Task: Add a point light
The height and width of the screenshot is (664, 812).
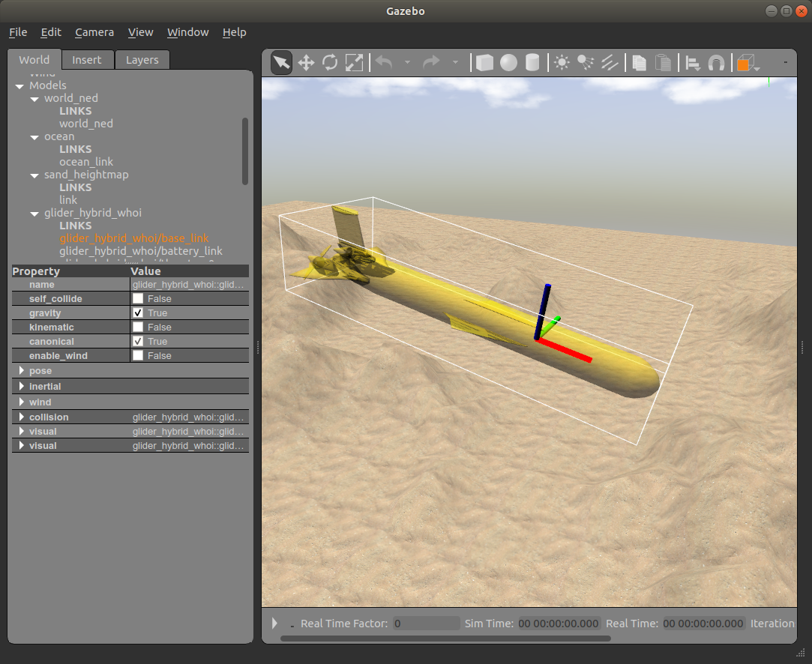Action: click(562, 63)
